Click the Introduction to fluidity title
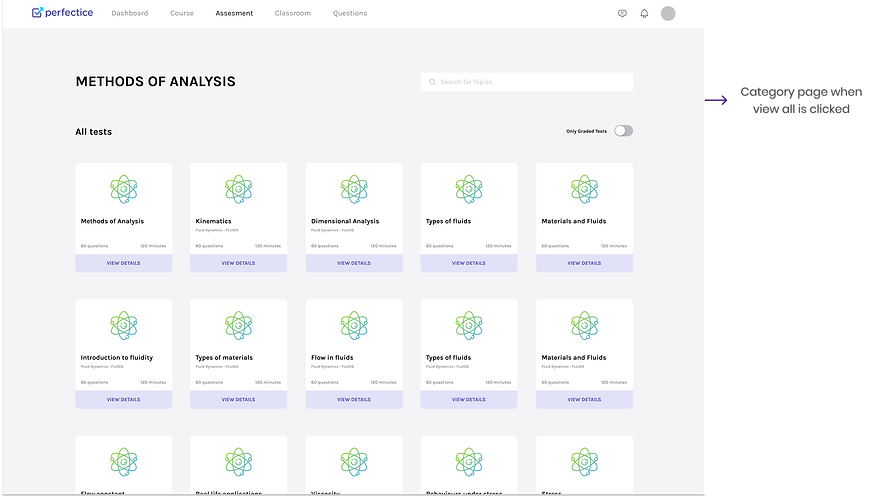 (117, 357)
